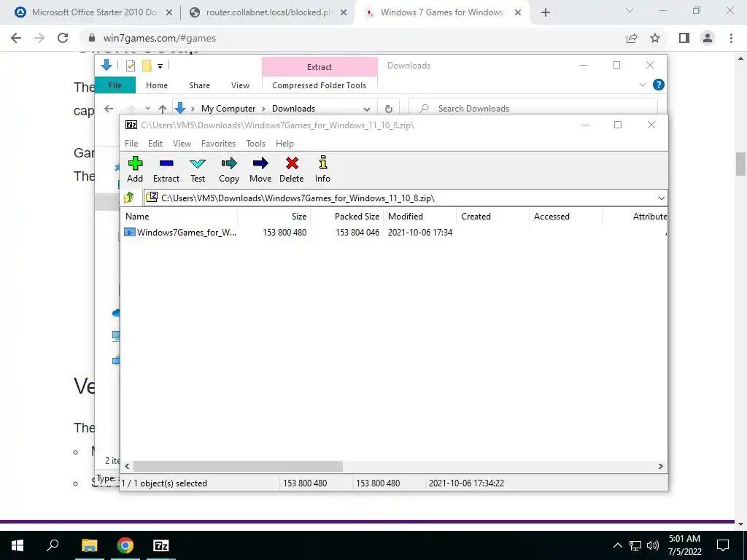Expand the 7-Zip path dropdown
The height and width of the screenshot is (560, 747).
coord(661,198)
